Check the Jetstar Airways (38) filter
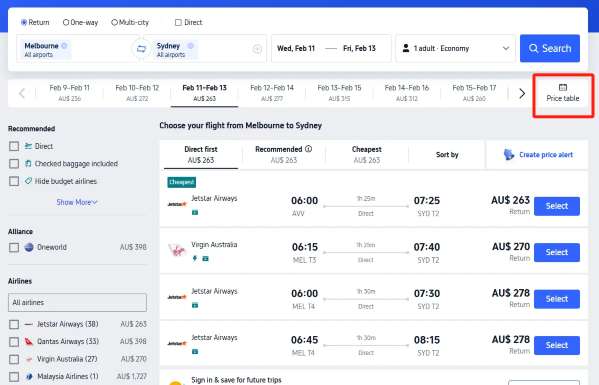 click(14, 324)
